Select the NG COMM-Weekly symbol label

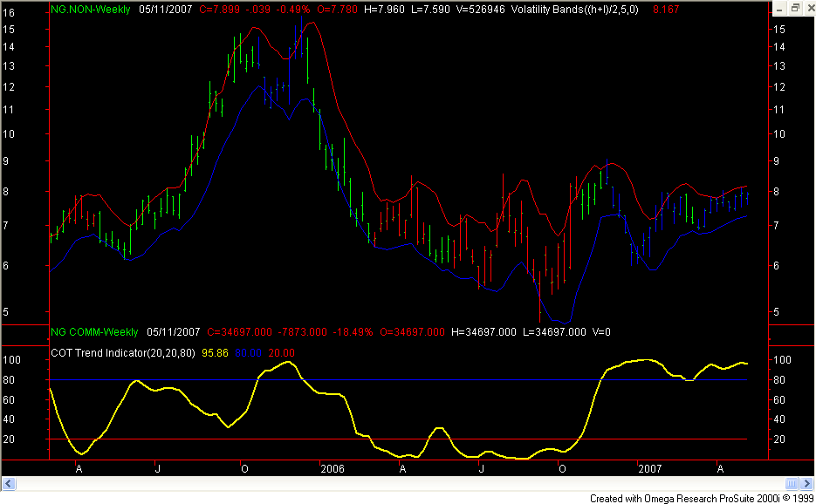(x=94, y=332)
